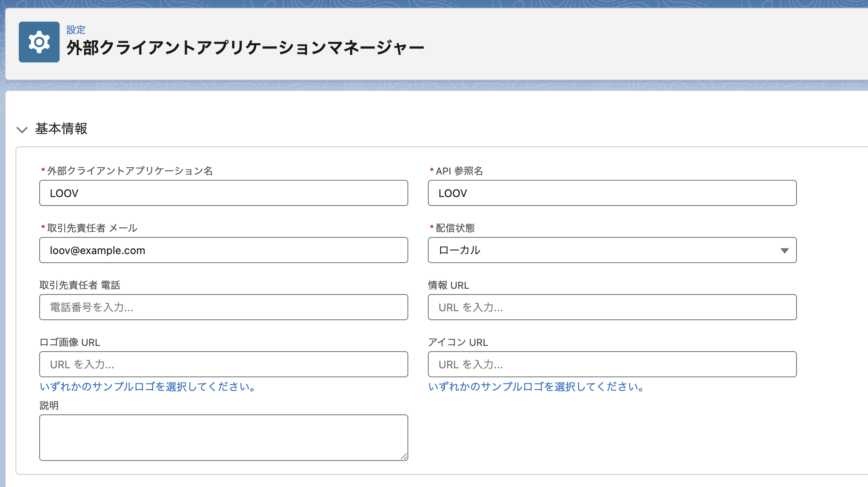Click the 配信状態 dropdown arrow
Viewport: 868px width, 487px height.
point(784,250)
